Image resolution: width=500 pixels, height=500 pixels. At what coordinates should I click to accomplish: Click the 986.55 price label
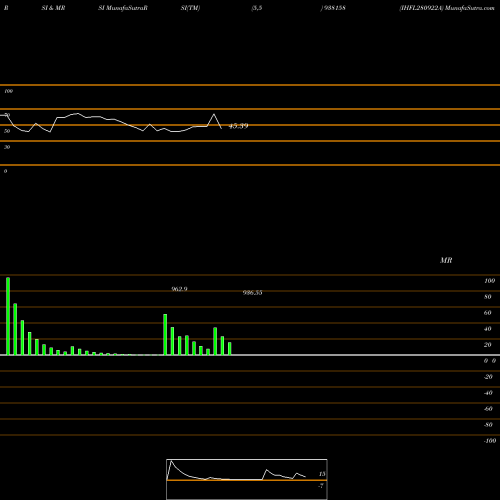tap(252, 293)
